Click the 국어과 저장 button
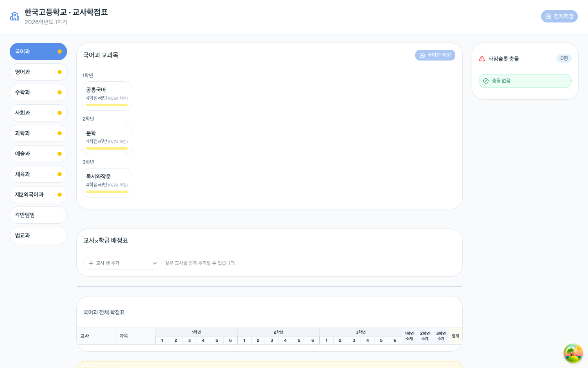 click(435, 55)
